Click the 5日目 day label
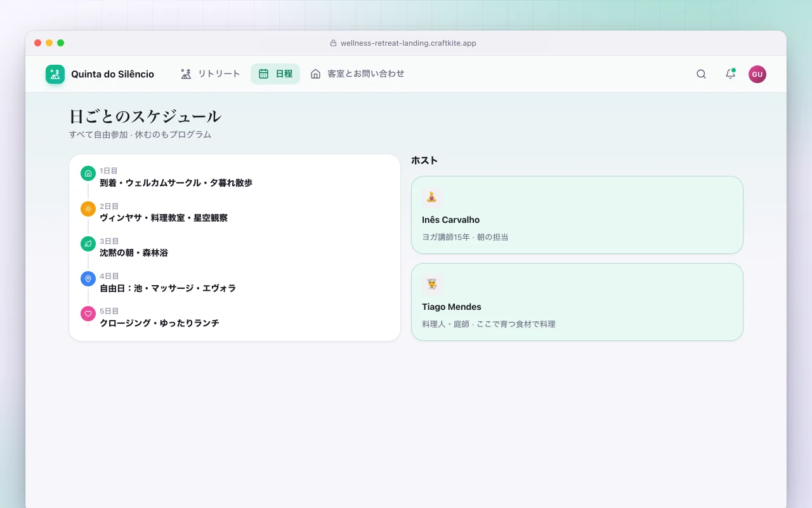This screenshot has width=812, height=508. [109, 311]
